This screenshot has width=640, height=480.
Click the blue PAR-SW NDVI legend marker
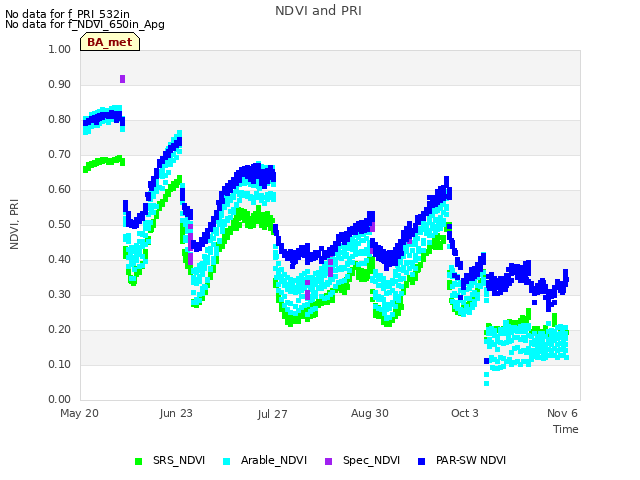coord(422,461)
